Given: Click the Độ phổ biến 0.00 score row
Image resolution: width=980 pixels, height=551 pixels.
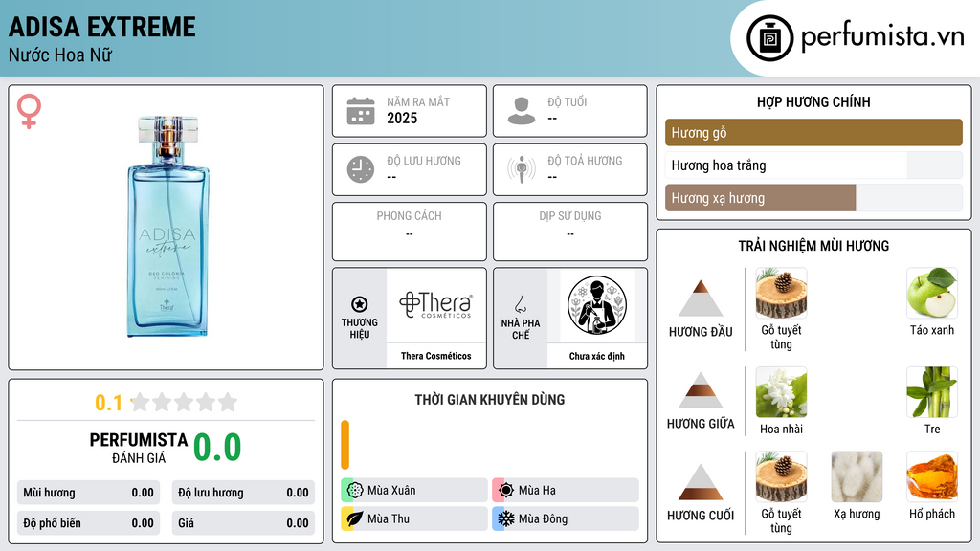Looking at the screenshot, I should pyautogui.click(x=88, y=523).
